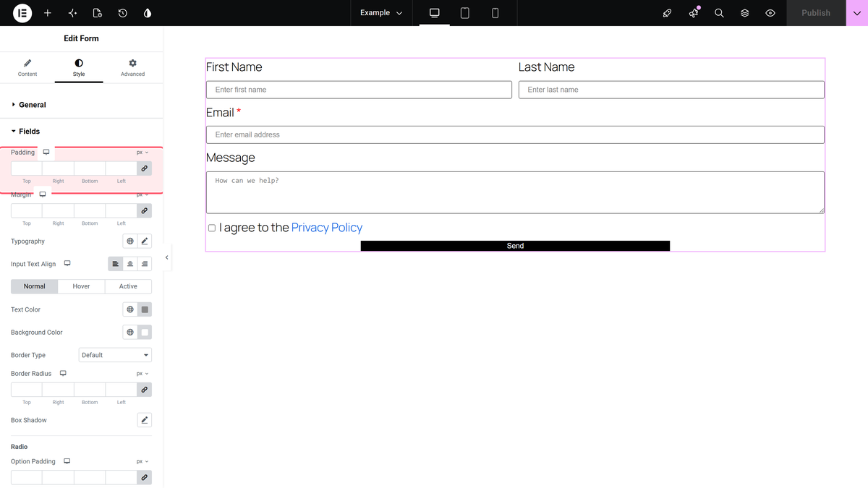Click the Enter first name field
The image size is (868, 488).
click(x=359, y=90)
